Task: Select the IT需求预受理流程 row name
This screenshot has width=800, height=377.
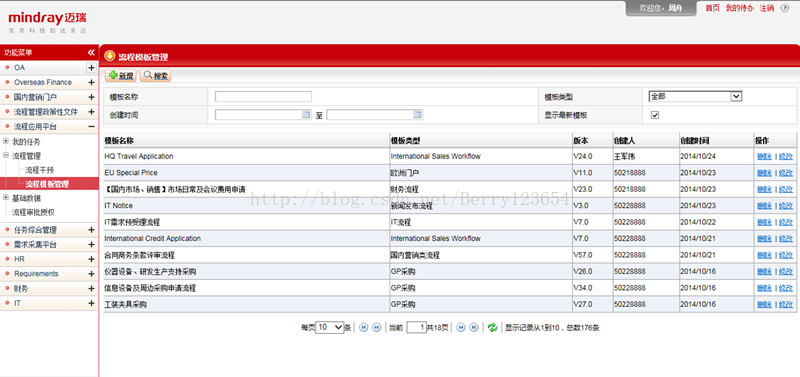Action: tap(132, 222)
